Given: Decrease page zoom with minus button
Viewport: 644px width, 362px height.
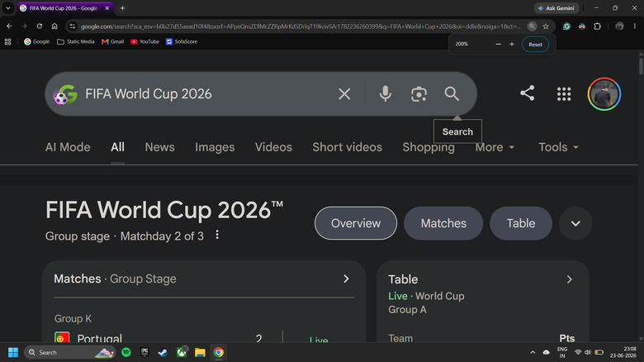Looking at the screenshot, I should pyautogui.click(x=498, y=44).
